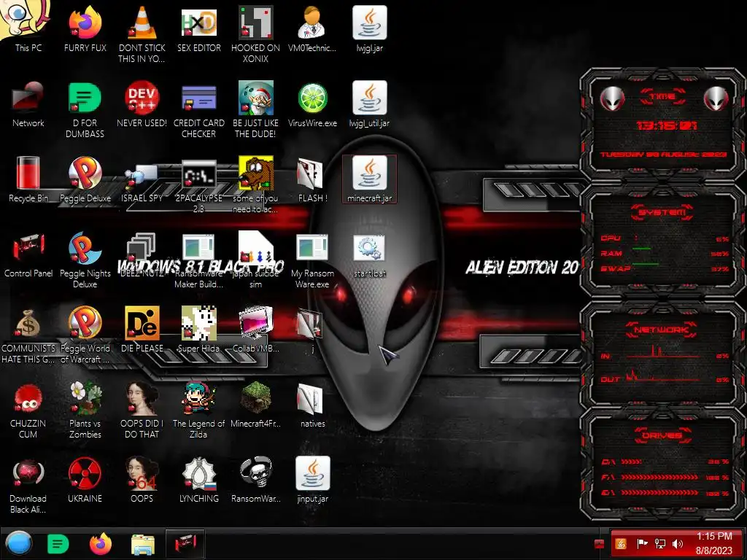Click the VM0Technic... desktop icon
Image resolution: width=747 pixels, height=560 pixels.
[x=312, y=28]
